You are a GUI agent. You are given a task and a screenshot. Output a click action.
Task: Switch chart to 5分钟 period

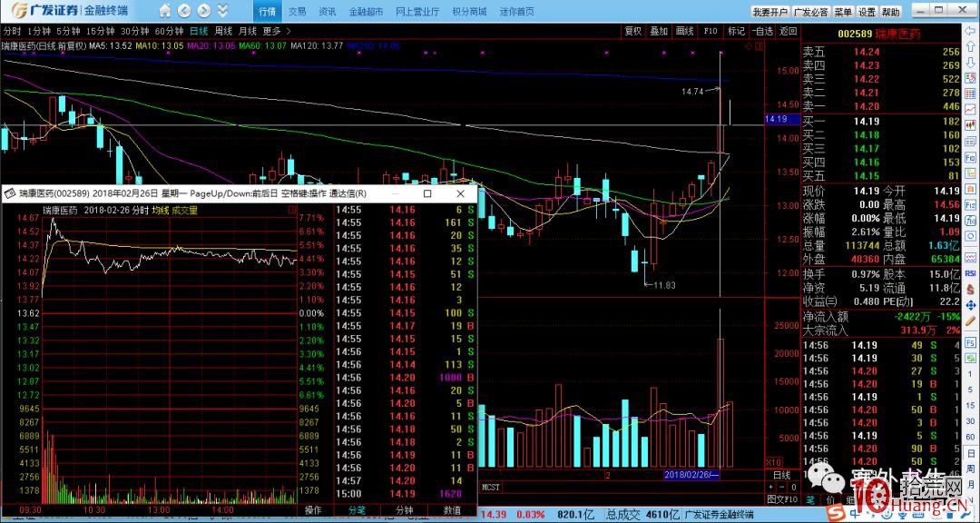[67, 31]
